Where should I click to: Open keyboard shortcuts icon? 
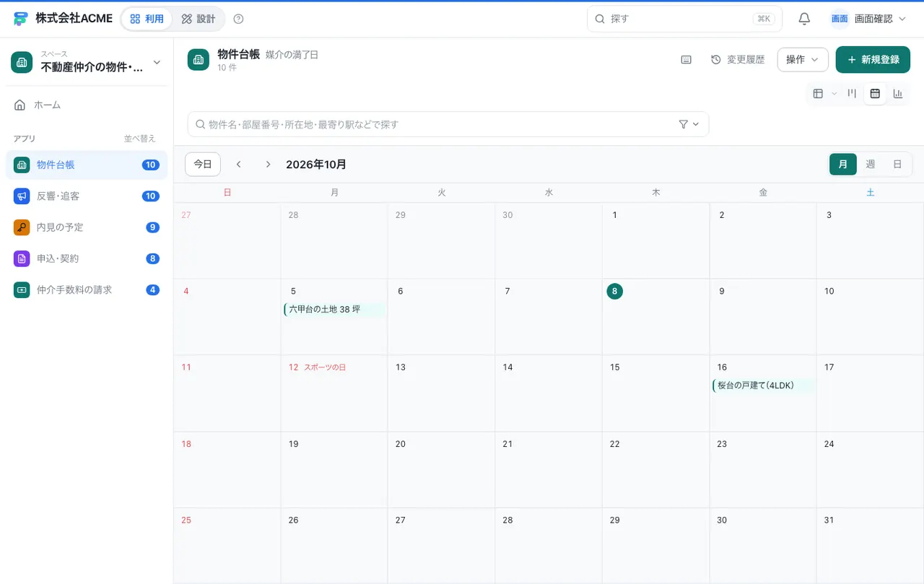coord(686,60)
